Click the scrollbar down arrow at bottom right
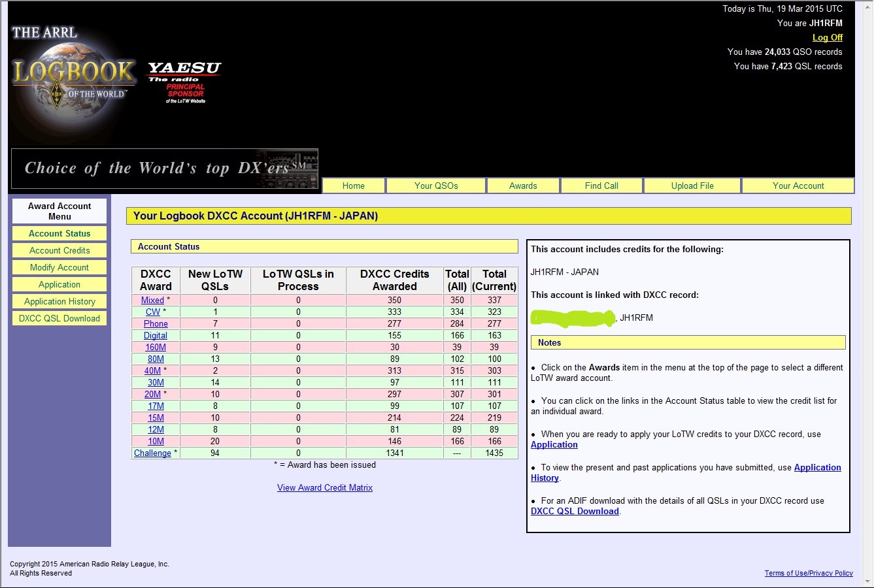The image size is (874, 588). coord(868,581)
